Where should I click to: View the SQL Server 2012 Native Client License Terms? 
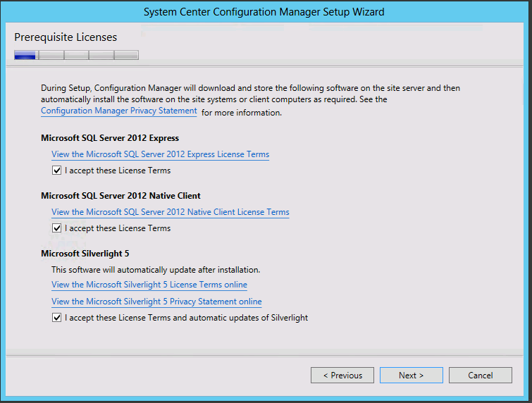click(x=171, y=212)
